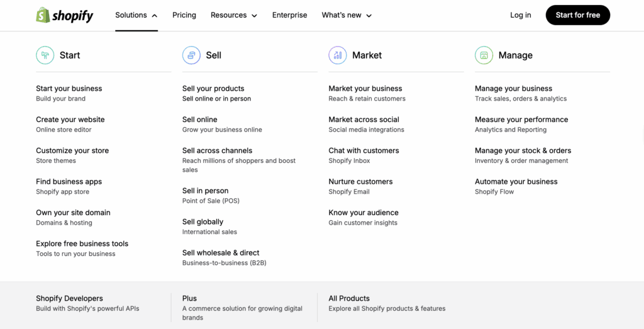Screen dimensions: 644x329
Task: Click the 'Reach & retain customers' subtitle
Action: point(367,99)
